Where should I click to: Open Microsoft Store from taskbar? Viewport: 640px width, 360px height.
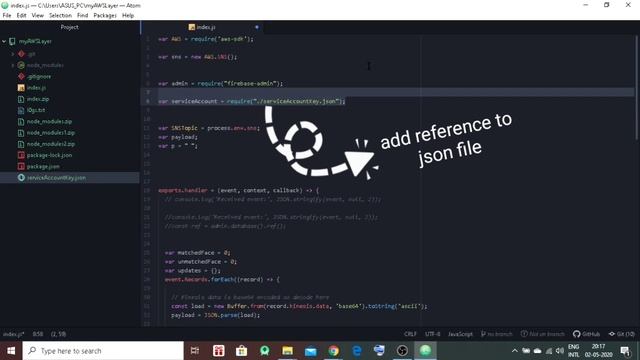click(x=242, y=351)
